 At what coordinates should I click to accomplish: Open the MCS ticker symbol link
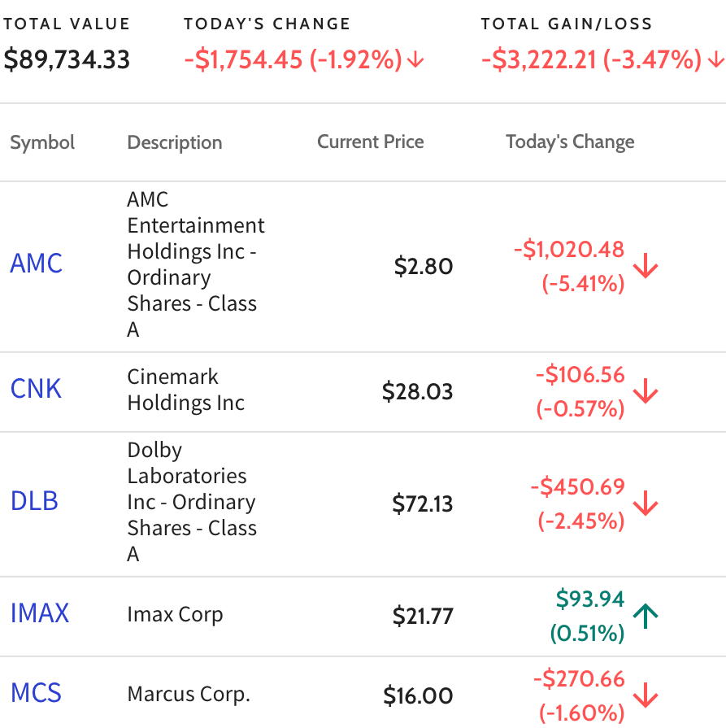36,693
